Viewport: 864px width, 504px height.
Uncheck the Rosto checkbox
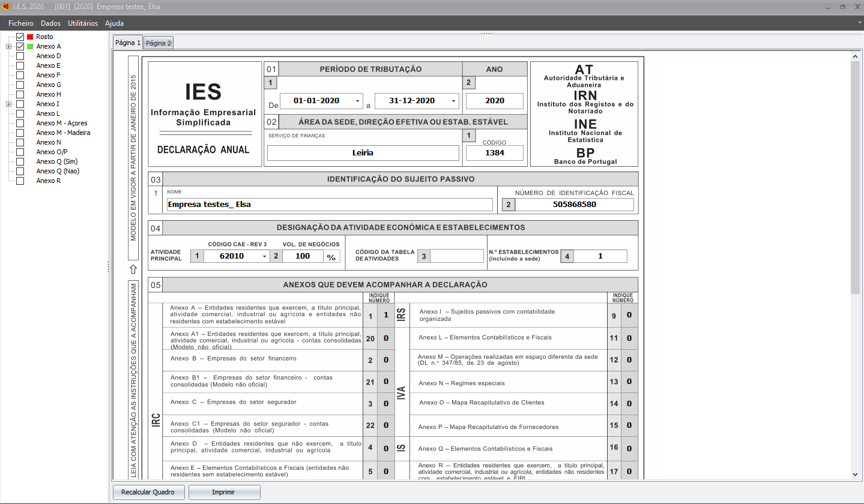[20, 37]
